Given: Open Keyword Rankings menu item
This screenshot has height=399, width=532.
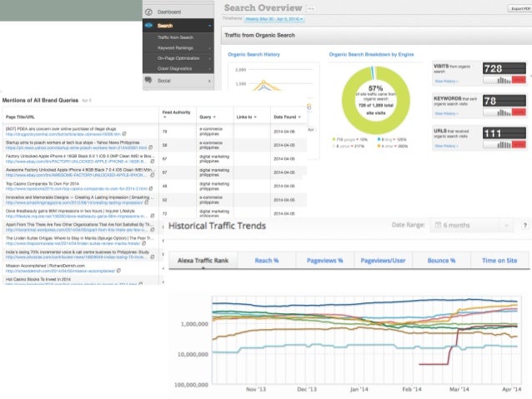Looking at the screenshot, I should (x=175, y=48).
